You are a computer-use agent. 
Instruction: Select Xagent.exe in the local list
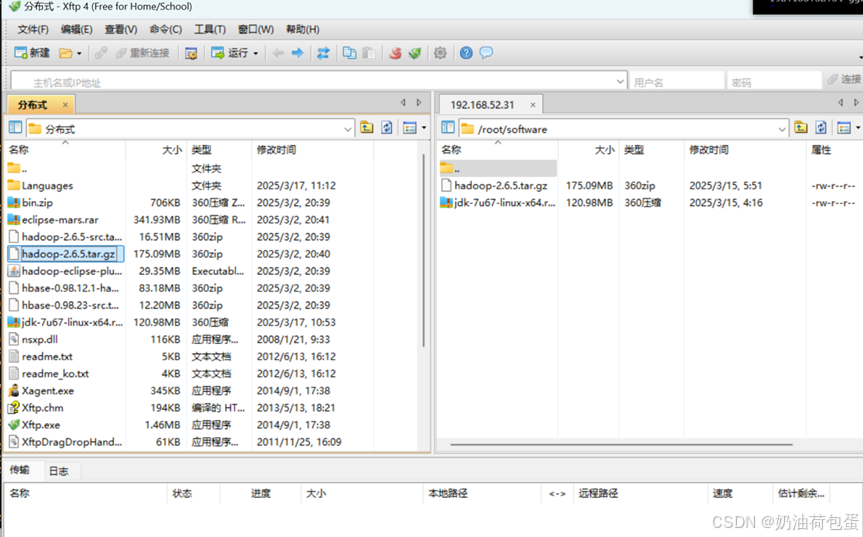pos(47,391)
